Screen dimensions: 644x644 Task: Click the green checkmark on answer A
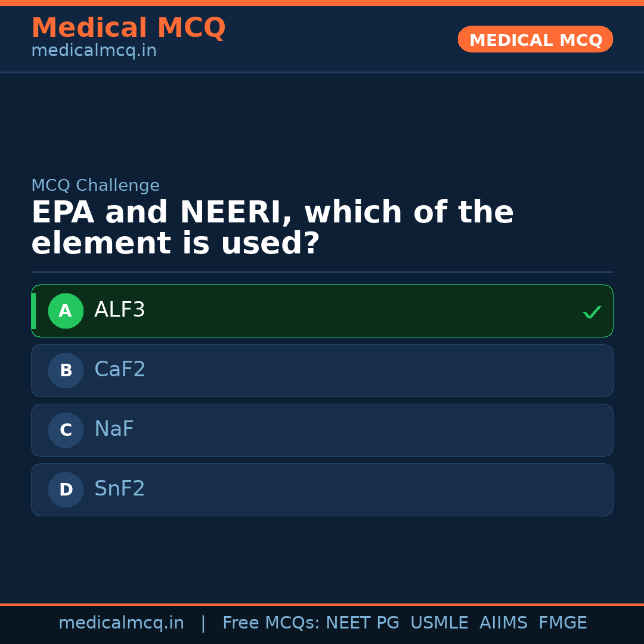(592, 311)
